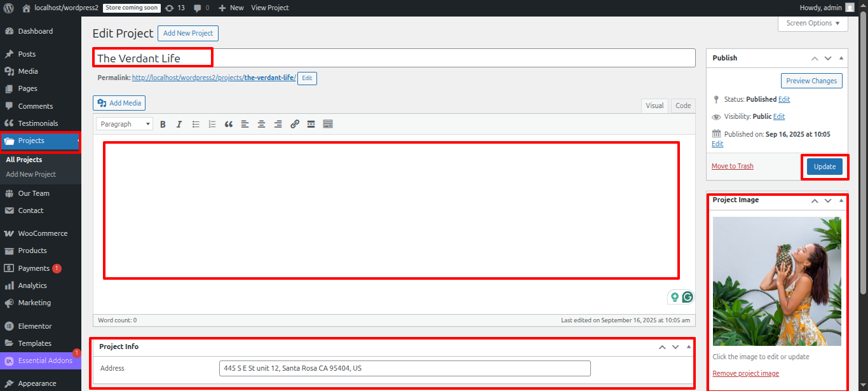The image size is (868, 391).
Task: Toggle the Publish panel collapse arrow
Action: coord(841,58)
